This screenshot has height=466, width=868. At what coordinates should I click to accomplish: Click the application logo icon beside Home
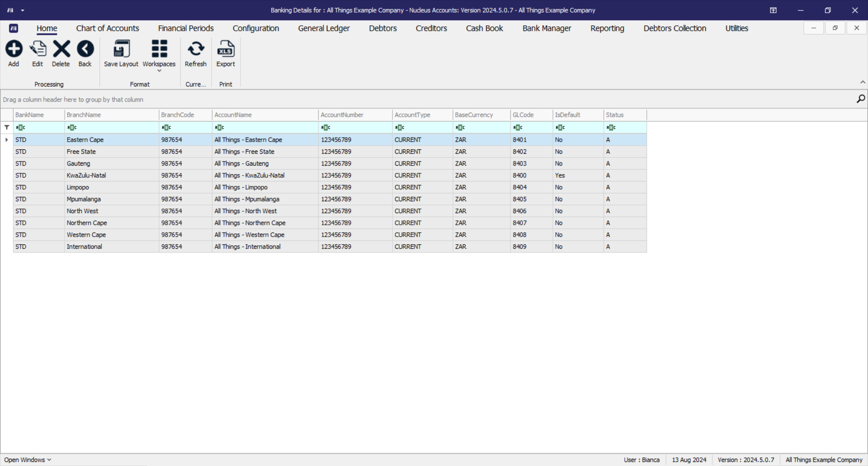coord(14,28)
